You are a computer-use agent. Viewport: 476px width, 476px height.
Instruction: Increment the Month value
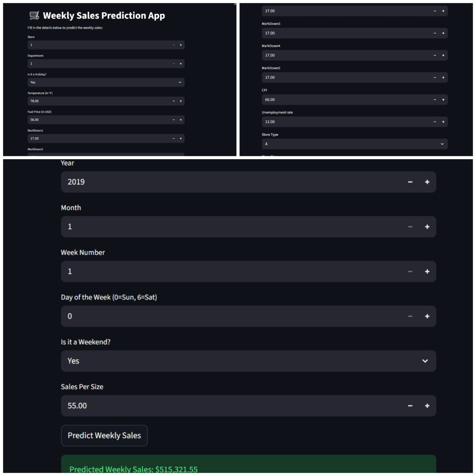pos(427,227)
